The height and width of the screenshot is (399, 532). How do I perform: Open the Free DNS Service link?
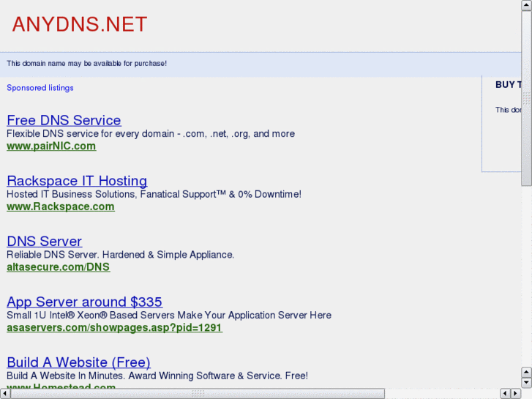64,121
